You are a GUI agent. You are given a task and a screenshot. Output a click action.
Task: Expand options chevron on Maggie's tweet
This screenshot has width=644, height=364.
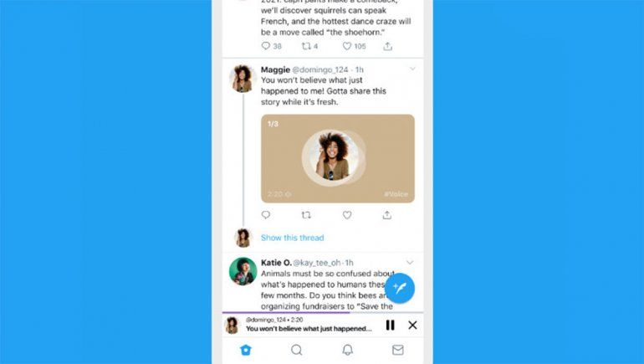point(412,69)
